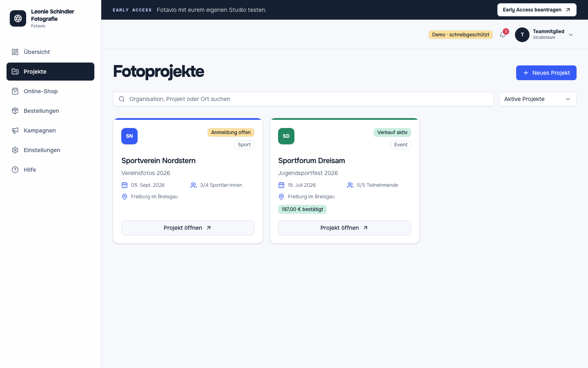Expand the Teammitglied account menu chevron
The width and height of the screenshot is (588, 368).
click(571, 35)
